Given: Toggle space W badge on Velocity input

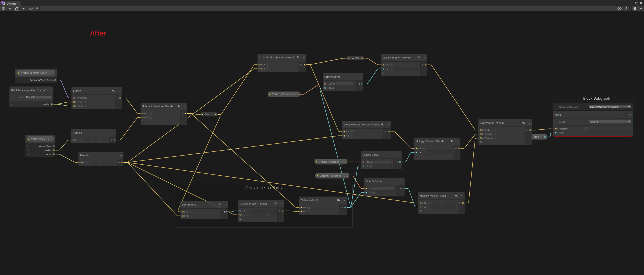Looking at the screenshot, I should [585, 129].
